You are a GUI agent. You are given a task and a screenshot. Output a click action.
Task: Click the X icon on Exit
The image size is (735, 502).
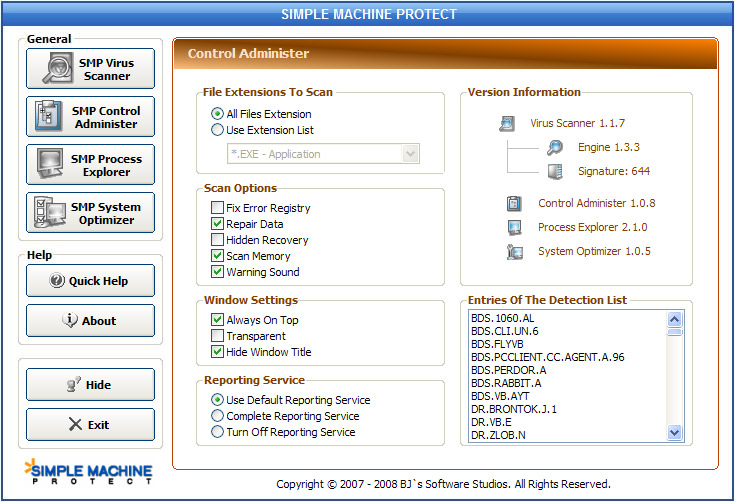75,424
